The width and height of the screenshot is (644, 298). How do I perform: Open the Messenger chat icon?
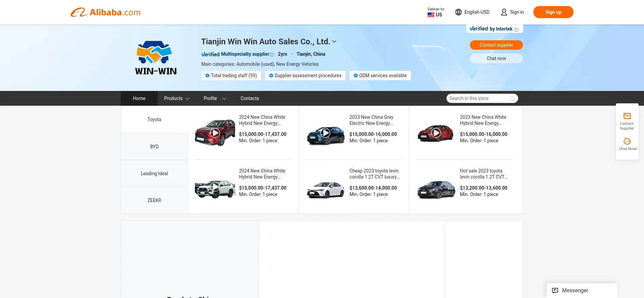(555, 290)
